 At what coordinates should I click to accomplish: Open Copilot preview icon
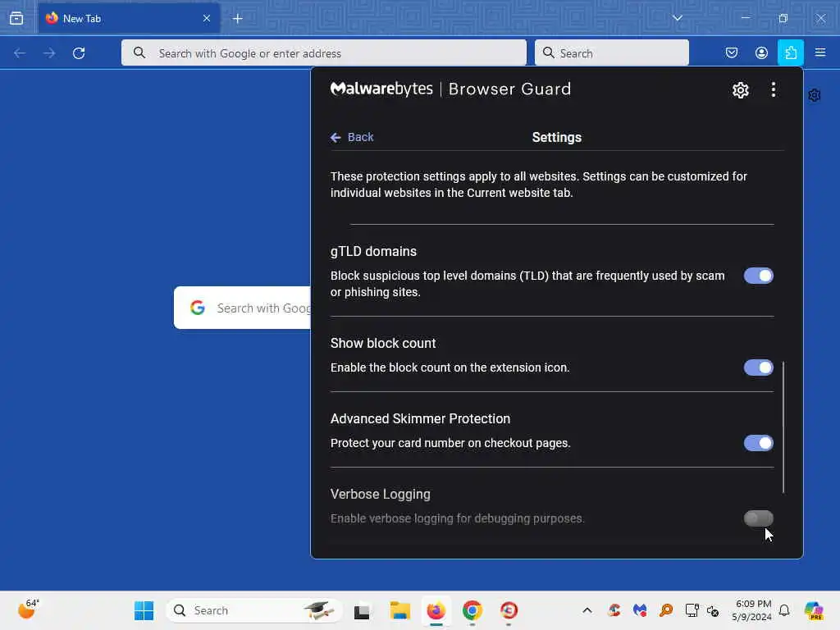(x=814, y=610)
